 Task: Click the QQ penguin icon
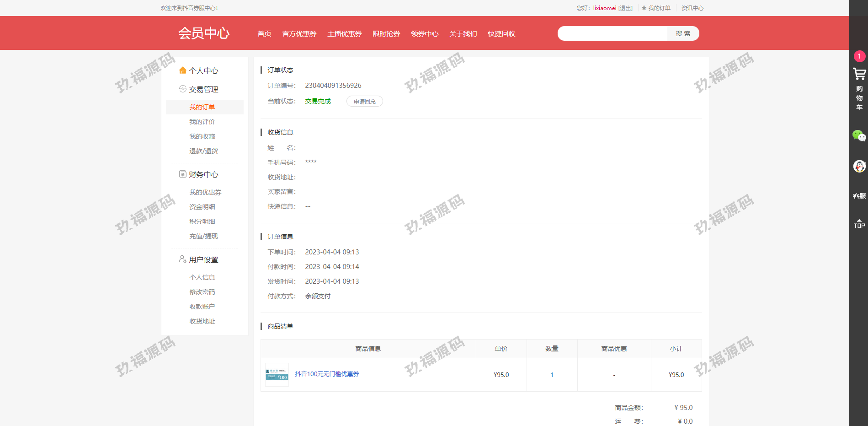tap(859, 166)
